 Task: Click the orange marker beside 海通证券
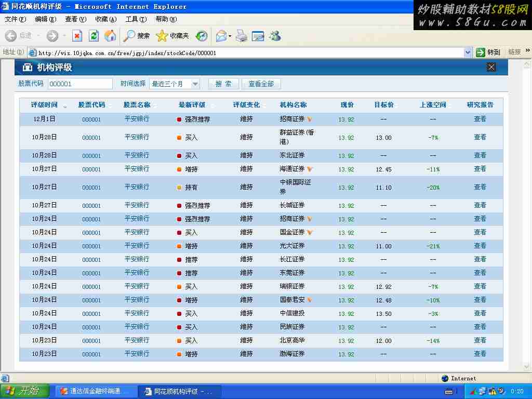[x=310, y=169]
